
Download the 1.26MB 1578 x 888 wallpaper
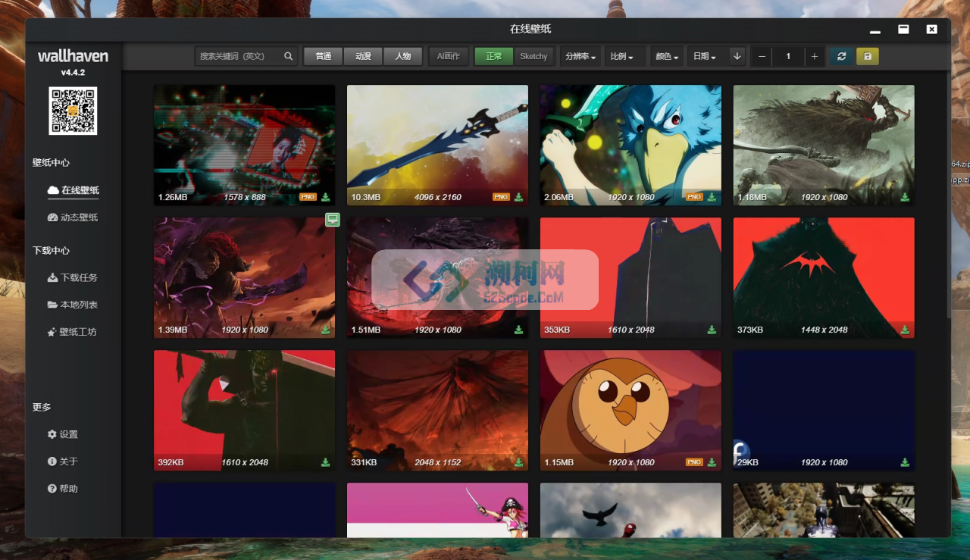click(326, 197)
